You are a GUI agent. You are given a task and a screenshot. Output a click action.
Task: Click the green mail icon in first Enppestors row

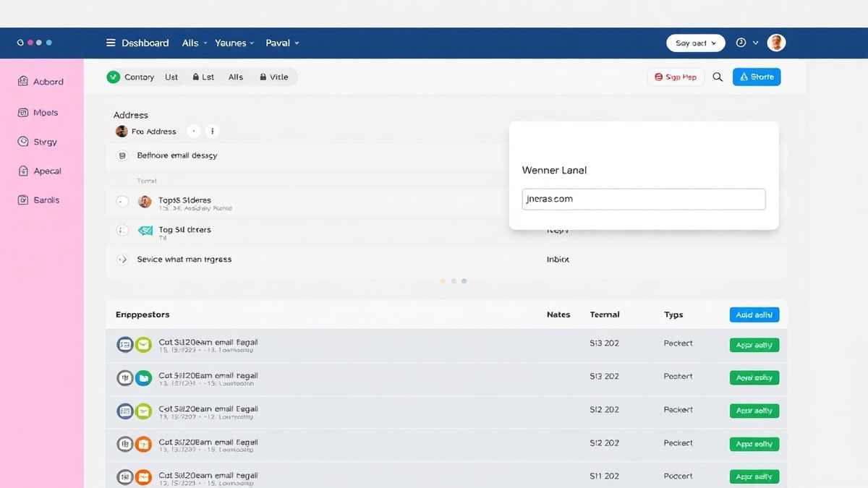tap(143, 345)
